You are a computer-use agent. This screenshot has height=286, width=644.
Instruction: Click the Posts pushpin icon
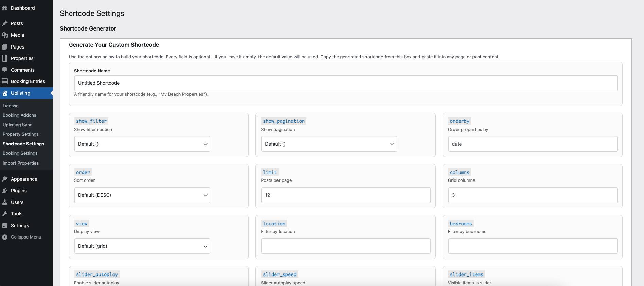5,23
